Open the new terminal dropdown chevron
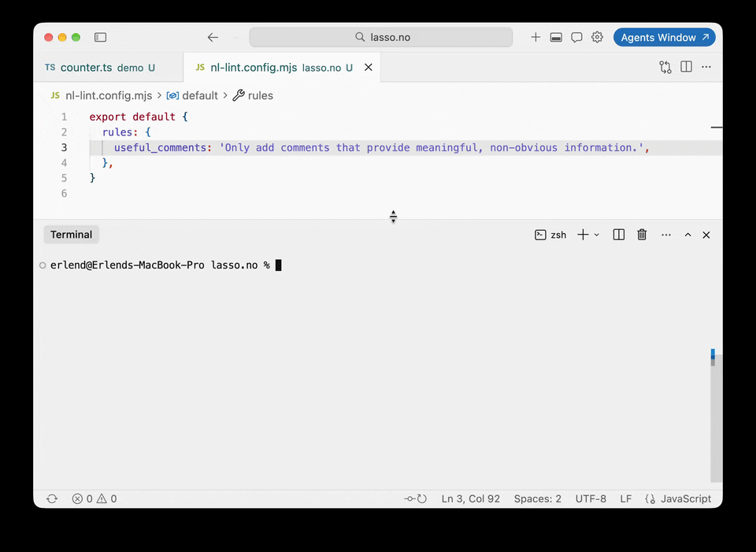The width and height of the screenshot is (756, 552). point(596,235)
